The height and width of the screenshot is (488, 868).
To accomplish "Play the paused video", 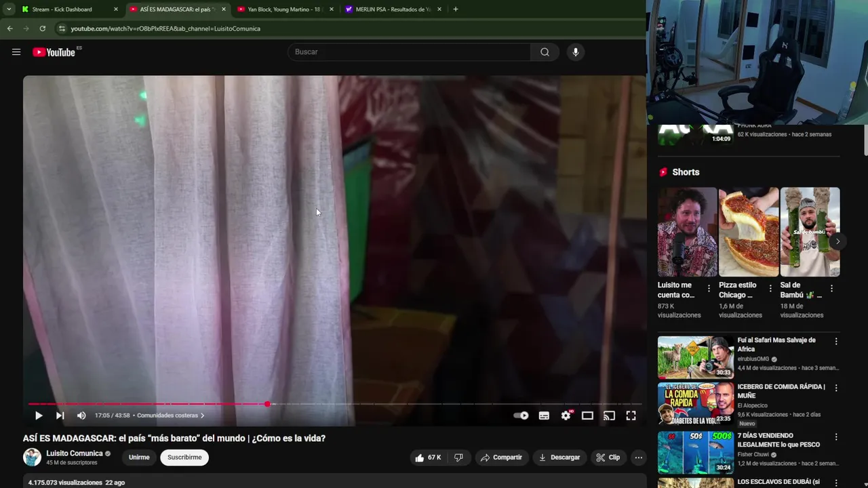I will click(39, 415).
